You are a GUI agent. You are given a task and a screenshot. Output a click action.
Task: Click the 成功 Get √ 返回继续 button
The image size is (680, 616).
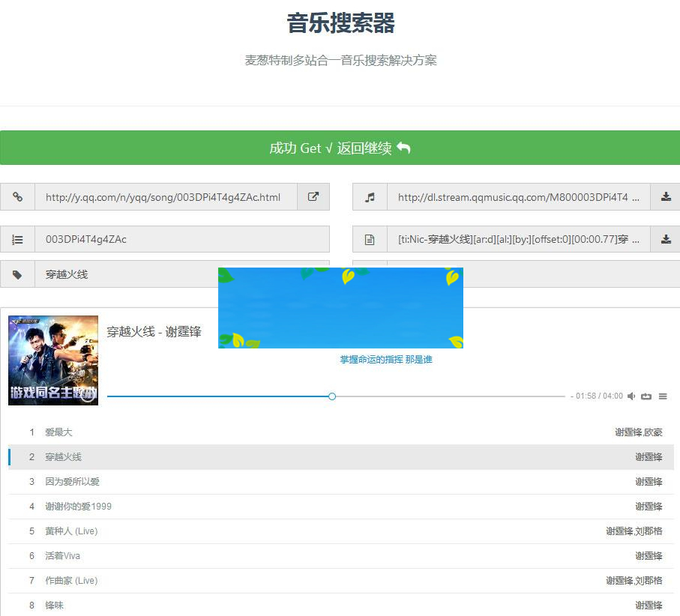[340, 148]
